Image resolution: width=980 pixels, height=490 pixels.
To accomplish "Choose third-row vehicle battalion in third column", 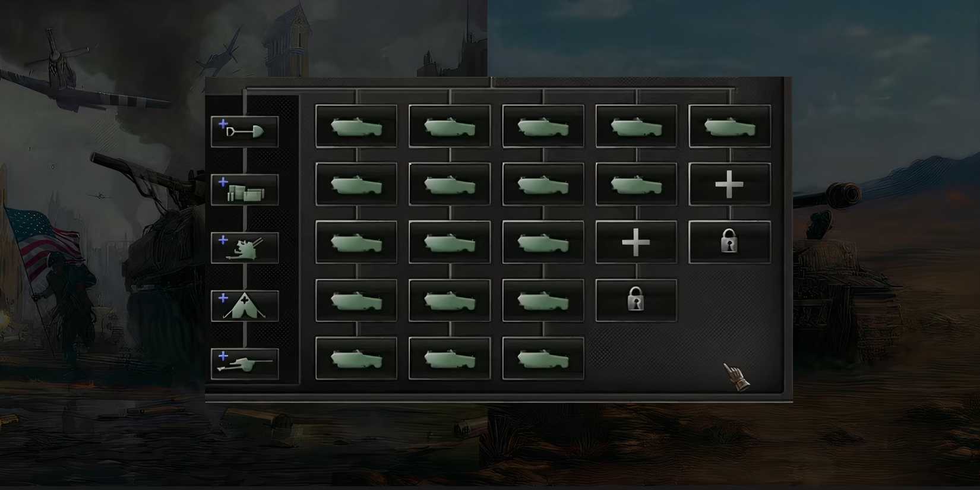I will pos(543,242).
